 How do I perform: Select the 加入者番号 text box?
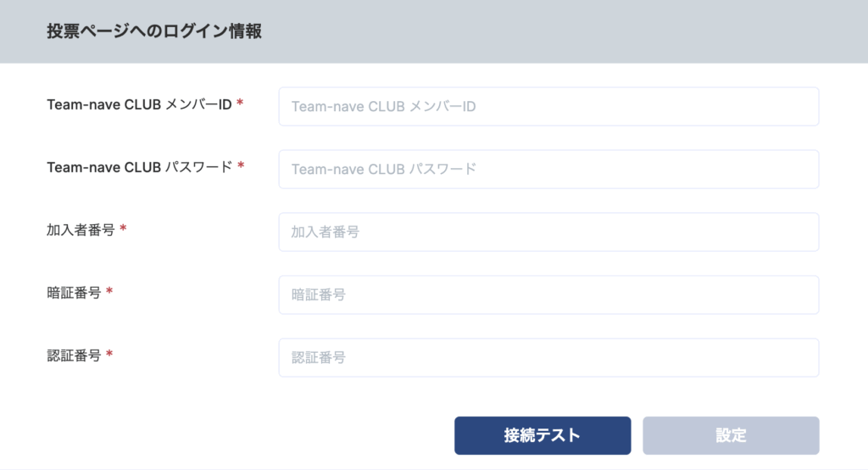coord(548,232)
